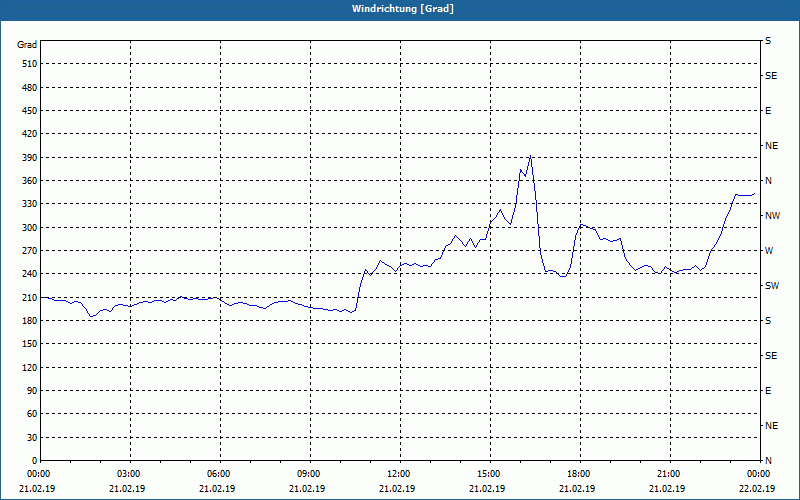Click the 480 y-axis value
The width and height of the screenshot is (800, 500).
(30, 87)
